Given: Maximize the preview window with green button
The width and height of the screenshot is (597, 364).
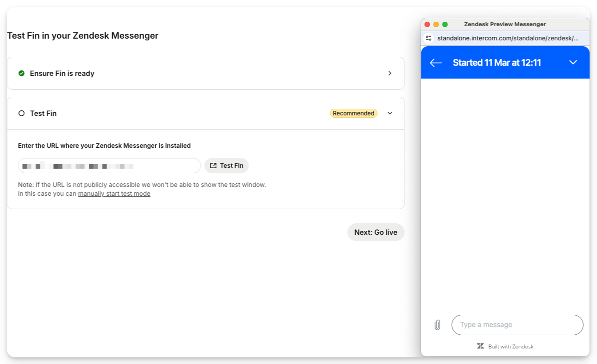Looking at the screenshot, I should (445, 24).
